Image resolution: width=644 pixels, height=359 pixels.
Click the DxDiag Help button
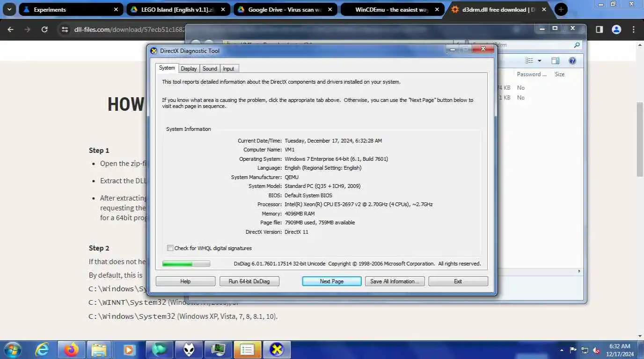click(185, 281)
